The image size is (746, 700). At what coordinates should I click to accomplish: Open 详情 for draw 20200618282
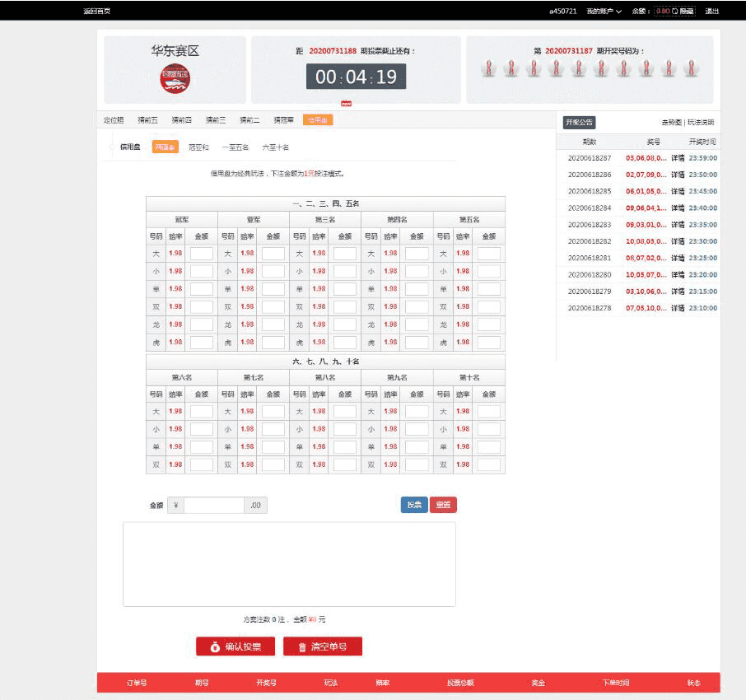tap(678, 241)
